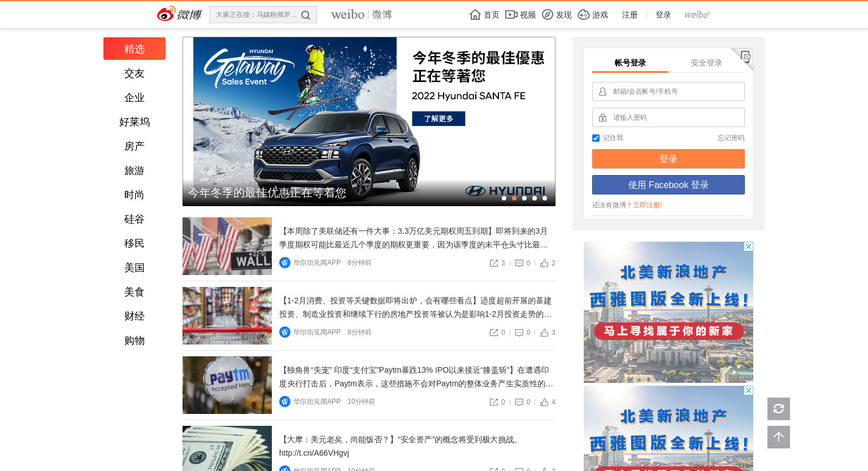The height and width of the screenshot is (471, 868).
Task: Select the 交友 category
Action: pos(134,73)
